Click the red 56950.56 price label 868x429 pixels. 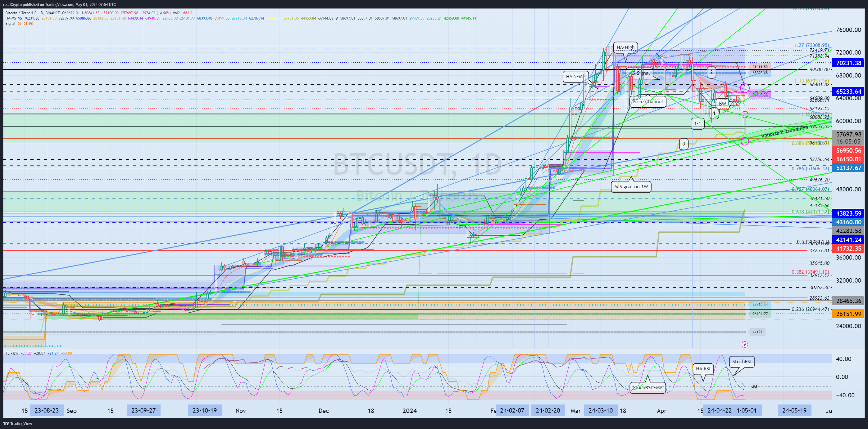pyautogui.click(x=848, y=150)
